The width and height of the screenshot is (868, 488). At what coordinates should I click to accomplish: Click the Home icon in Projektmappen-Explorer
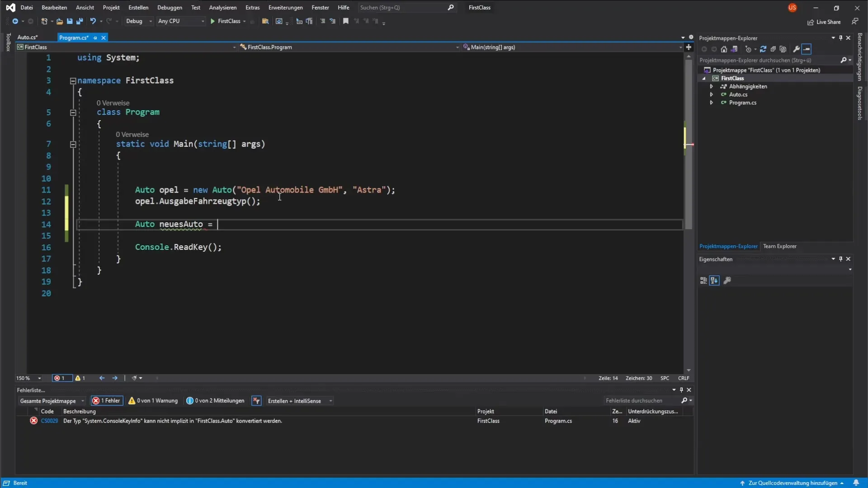pyautogui.click(x=724, y=49)
